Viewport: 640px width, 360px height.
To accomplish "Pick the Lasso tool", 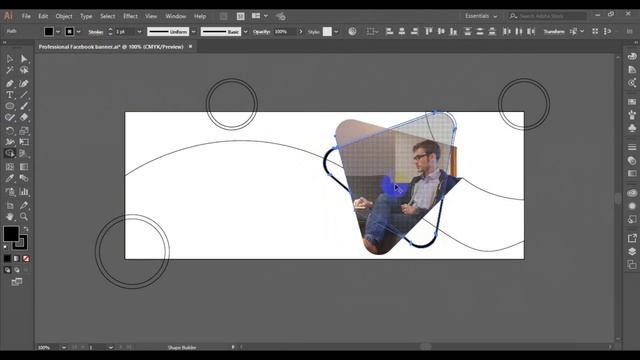I will [x=24, y=70].
